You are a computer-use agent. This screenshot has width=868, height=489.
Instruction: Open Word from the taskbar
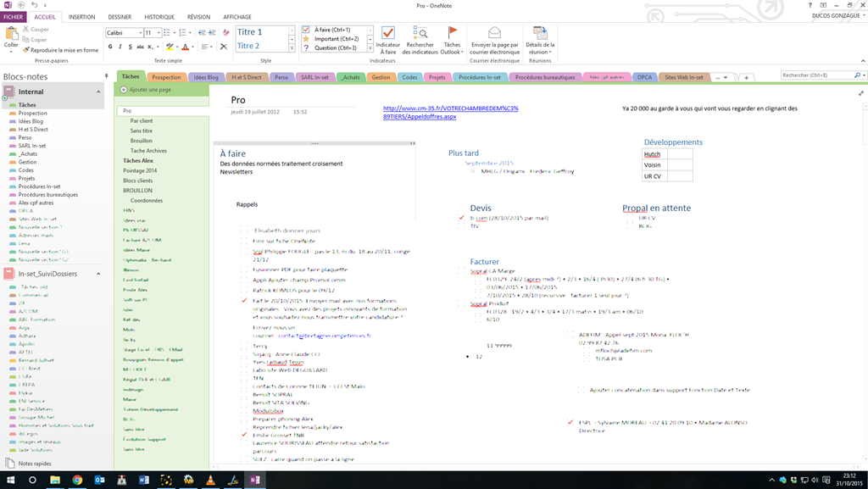click(x=144, y=481)
